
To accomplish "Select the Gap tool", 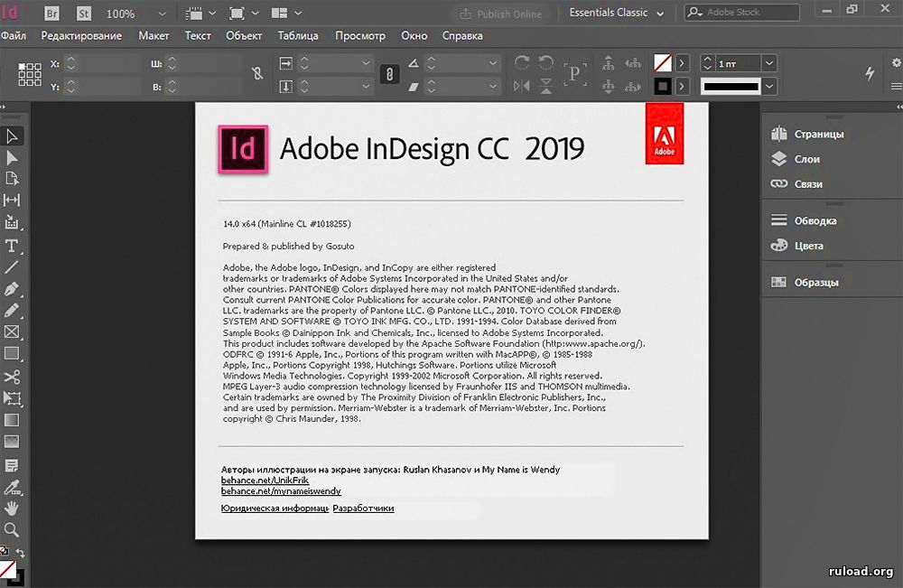I will tap(12, 200).
